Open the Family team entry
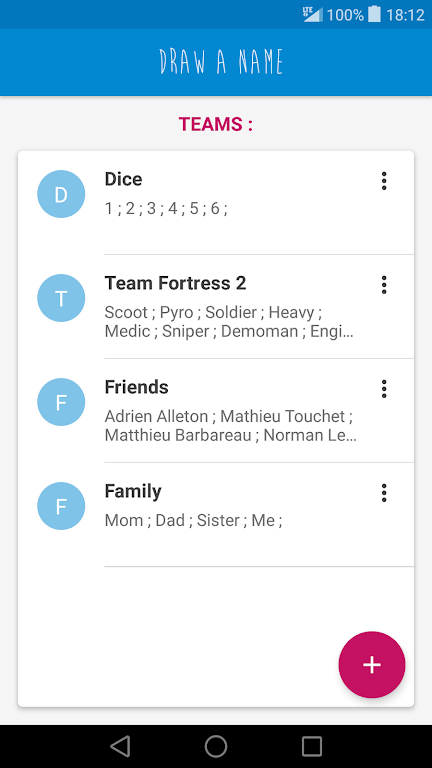 pos(216,514)
